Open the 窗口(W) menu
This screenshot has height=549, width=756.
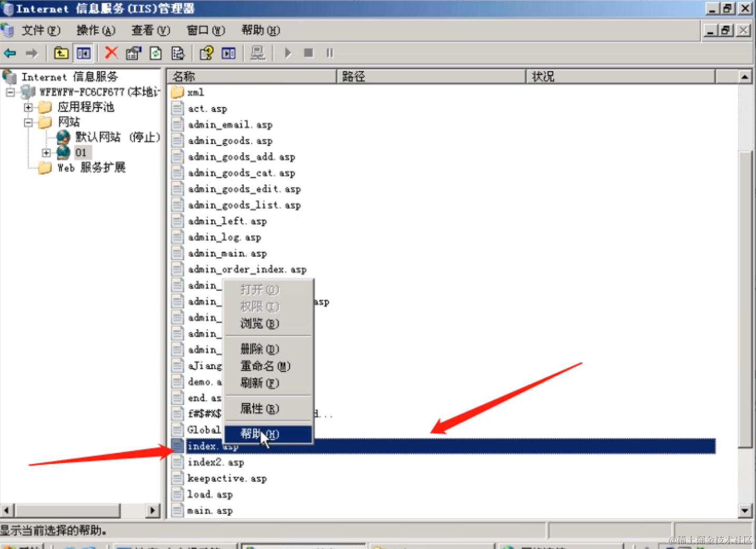point(206,31)
